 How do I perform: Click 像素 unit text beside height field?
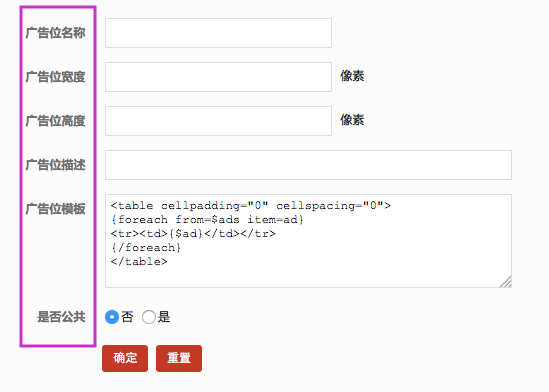[x=352, y=120]
